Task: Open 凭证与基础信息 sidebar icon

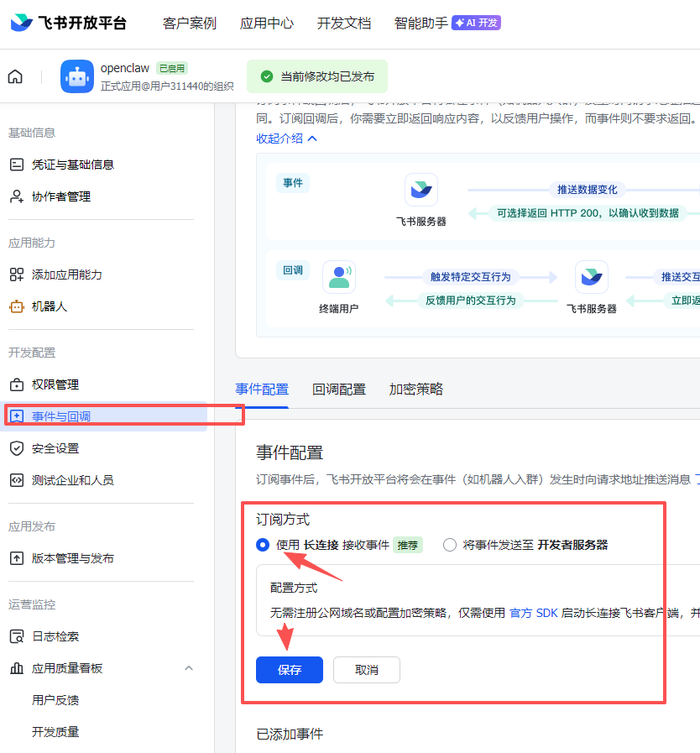Action: pos(17,165)
